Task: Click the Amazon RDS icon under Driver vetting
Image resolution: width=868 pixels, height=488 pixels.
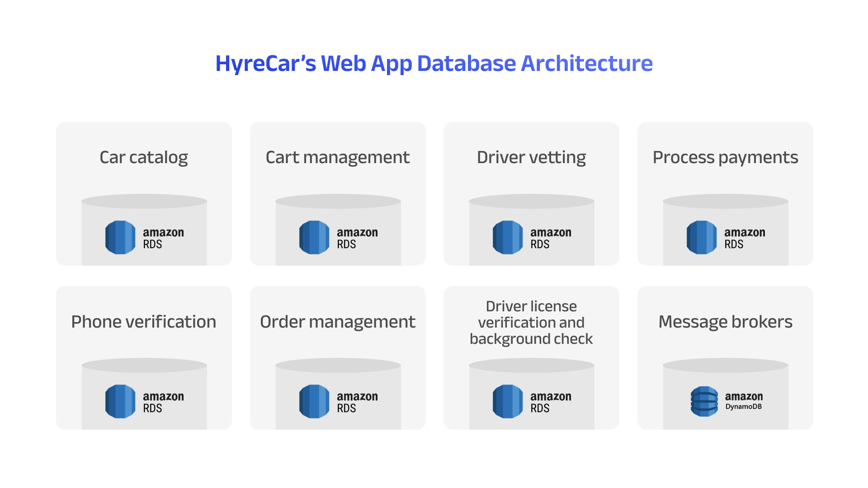Action: (508, 237)
